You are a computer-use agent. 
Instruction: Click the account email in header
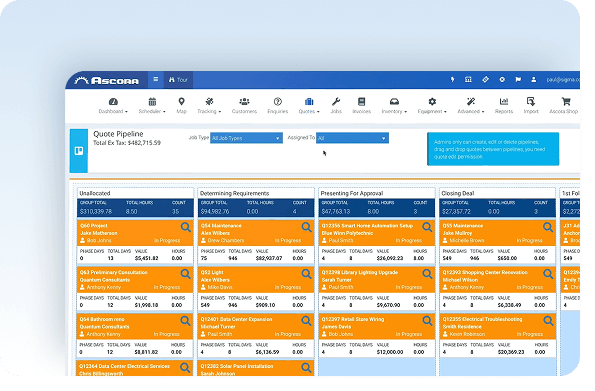[x=563, y=80]
